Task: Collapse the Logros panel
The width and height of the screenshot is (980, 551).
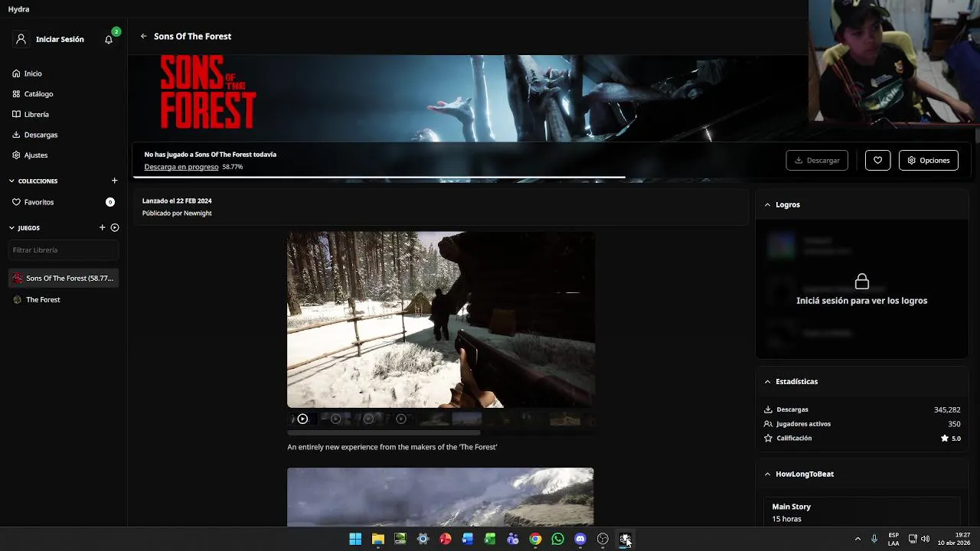Action: click(768, 205)
